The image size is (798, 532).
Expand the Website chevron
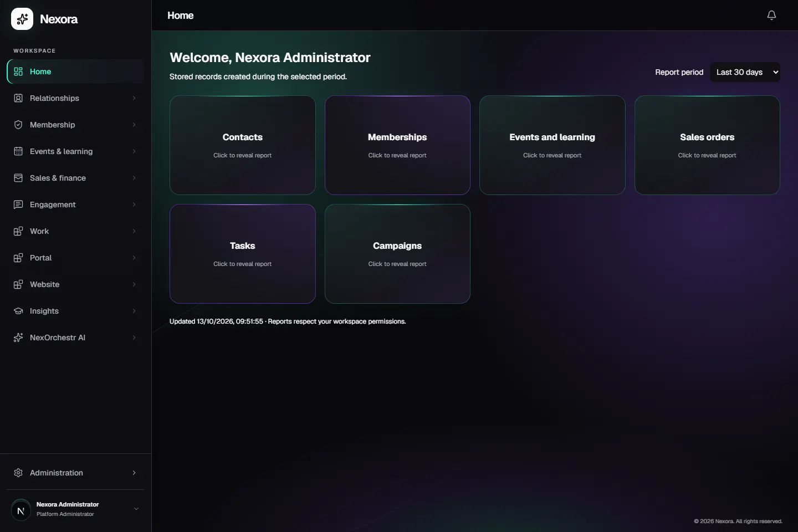click(x=134, y=284)
